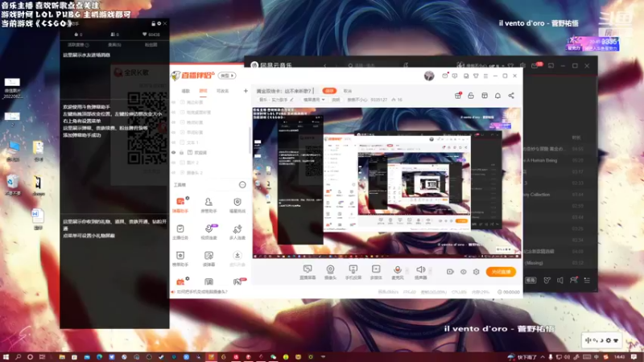Edit stream category with the pencil icon

[x=292, y=100]
